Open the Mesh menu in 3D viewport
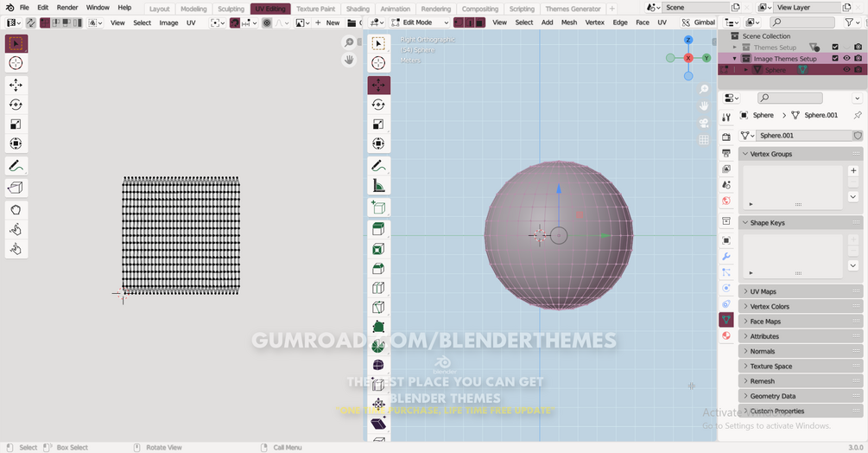Viewport: 868px width, 453px height. coord(569,22)
